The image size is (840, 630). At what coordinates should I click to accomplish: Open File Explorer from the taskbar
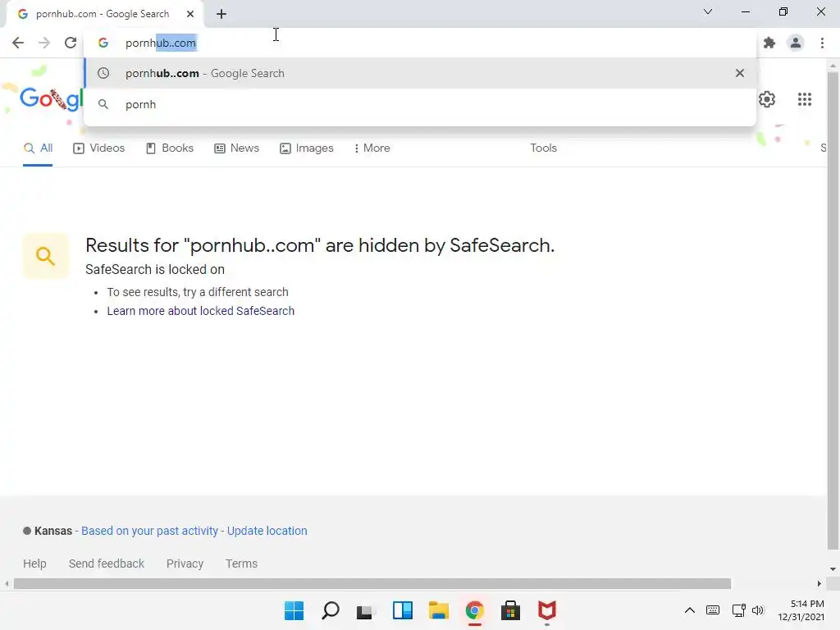439,610
